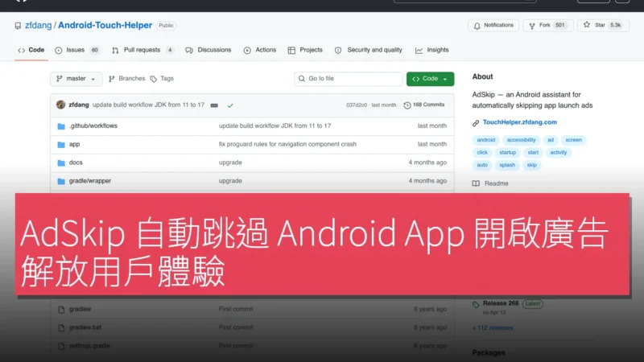The width and height of the screenshot is (644, 362).
Task: Select the auto topic tag
Action: pyautogui.click(x=482, y=165)
